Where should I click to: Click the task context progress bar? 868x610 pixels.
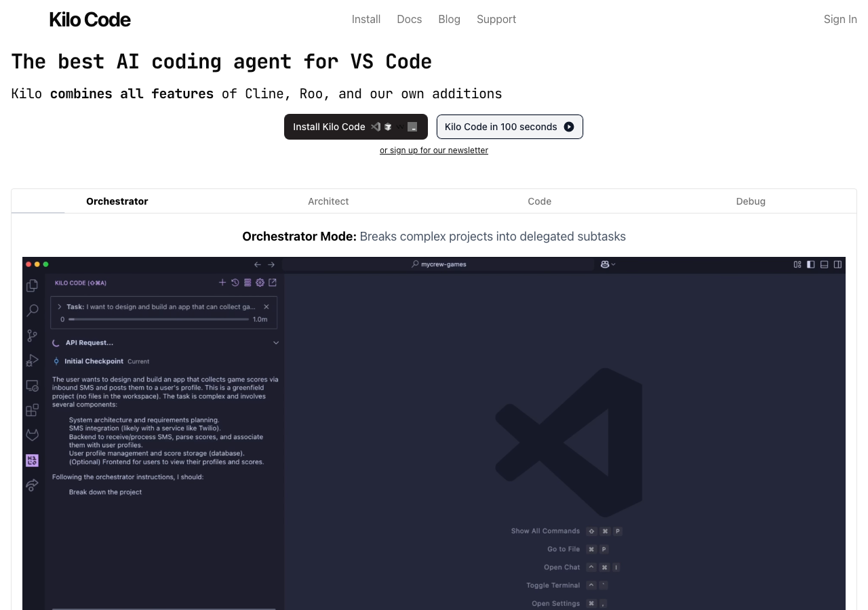pos(159,319)
